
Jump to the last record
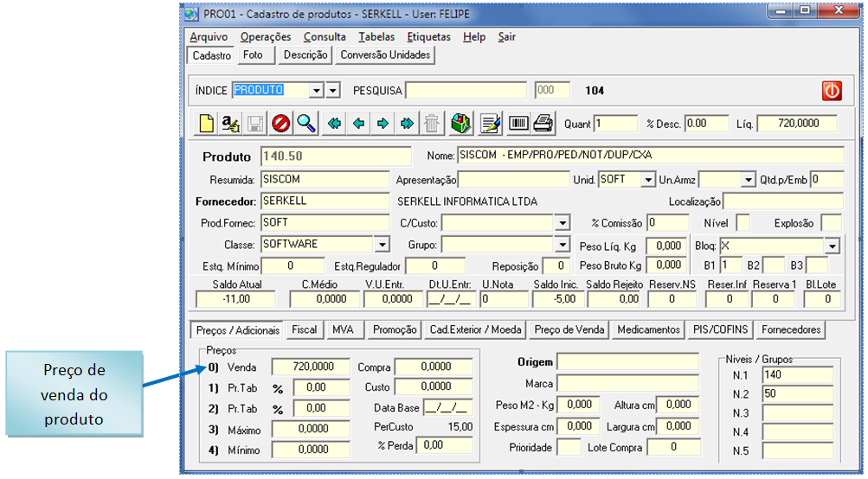click(x=407, y=123)
